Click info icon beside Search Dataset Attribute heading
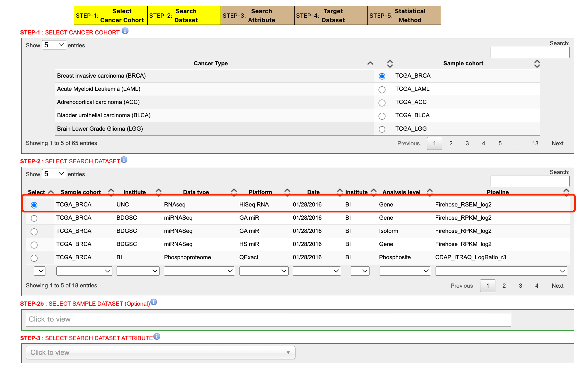588x374 pixels. click(157, 337)
